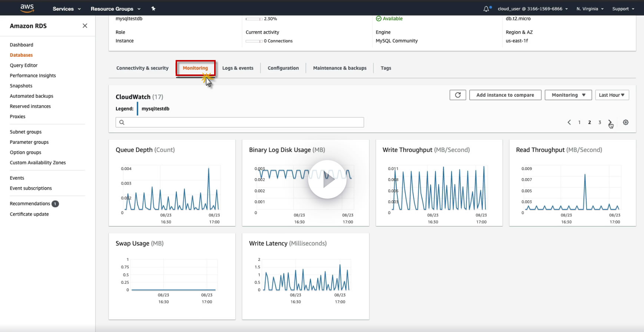Click the pin shortcut icon in top bar
The image size is (644, 332).
coord(153,9)
